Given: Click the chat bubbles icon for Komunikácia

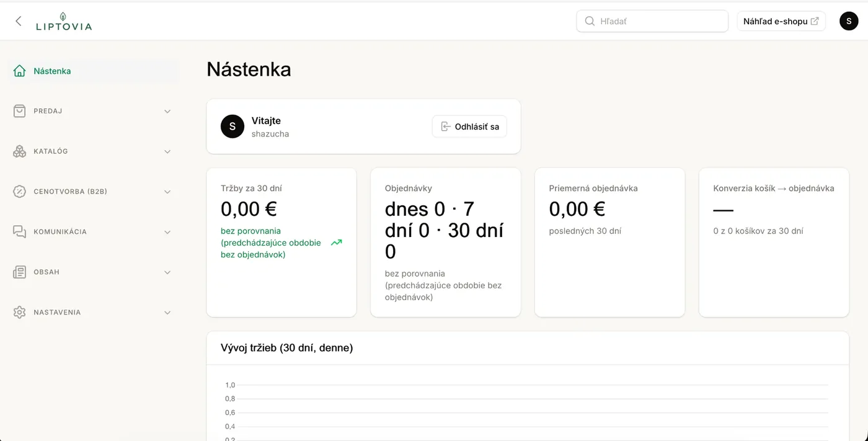Looking at the screenshot, I should (20, 232).
